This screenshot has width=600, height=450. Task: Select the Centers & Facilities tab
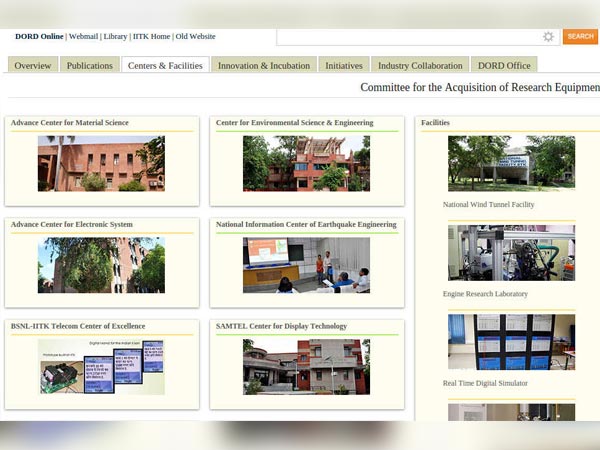(x=165, y=65)
